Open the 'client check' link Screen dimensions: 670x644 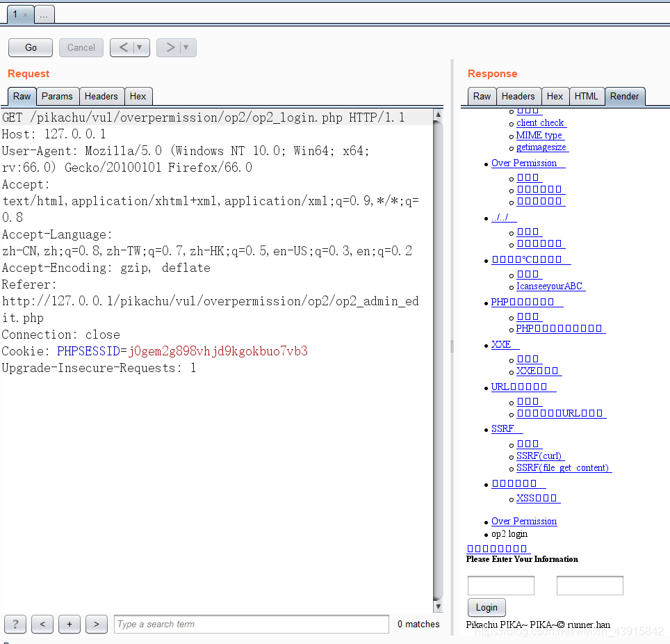[541, 123]
